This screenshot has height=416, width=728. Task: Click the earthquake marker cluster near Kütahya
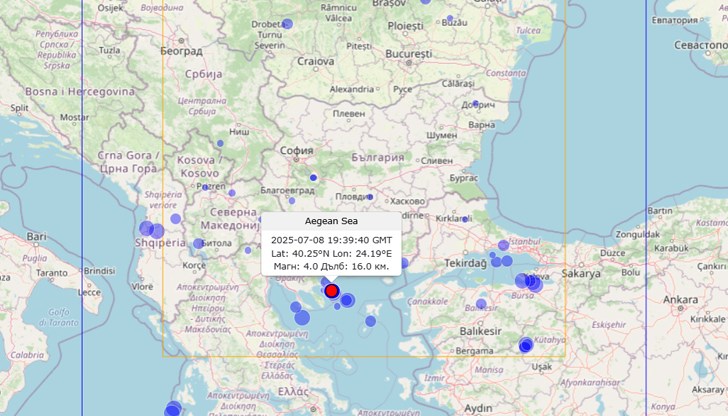pyautogui.click(x=526, y=345)
